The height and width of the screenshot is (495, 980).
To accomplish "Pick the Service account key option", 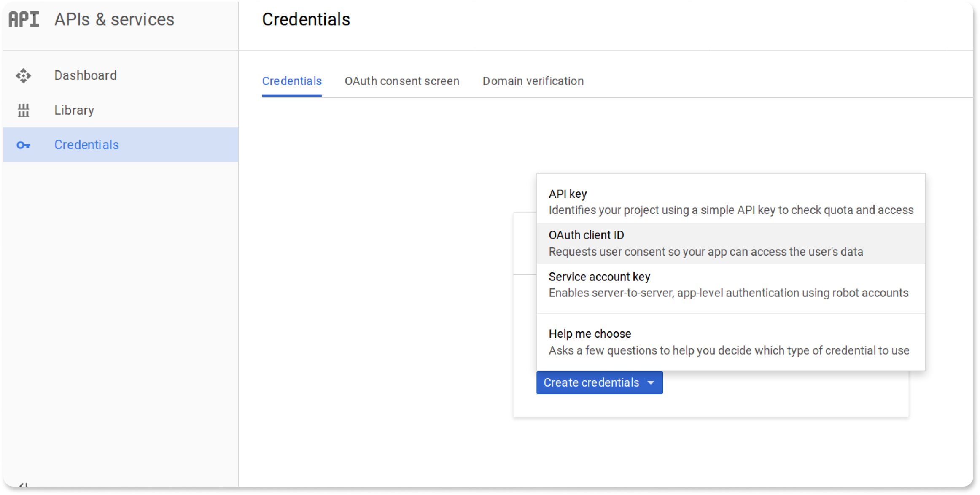I will (731, 285).
